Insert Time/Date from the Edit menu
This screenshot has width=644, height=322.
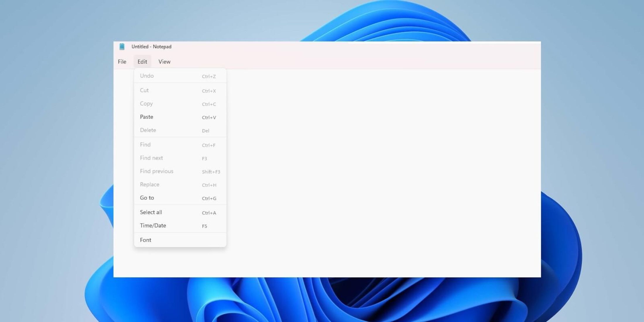tap(180, 226)
